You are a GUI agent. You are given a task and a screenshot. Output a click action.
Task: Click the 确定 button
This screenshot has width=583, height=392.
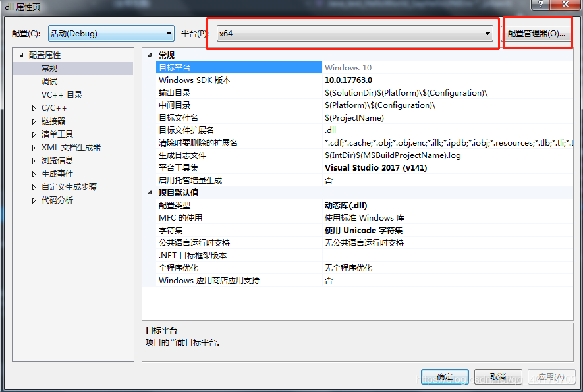pyautogui.click(x=445, y=376)
